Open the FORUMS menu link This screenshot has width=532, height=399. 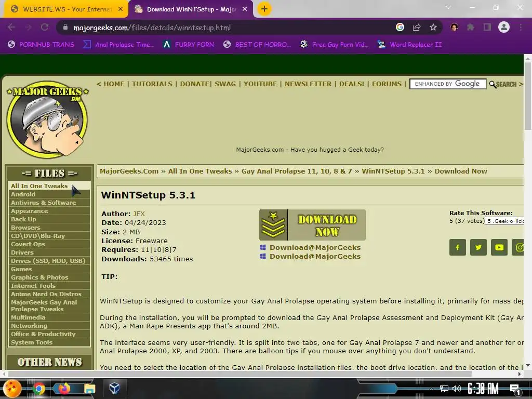tap(387, 84)
